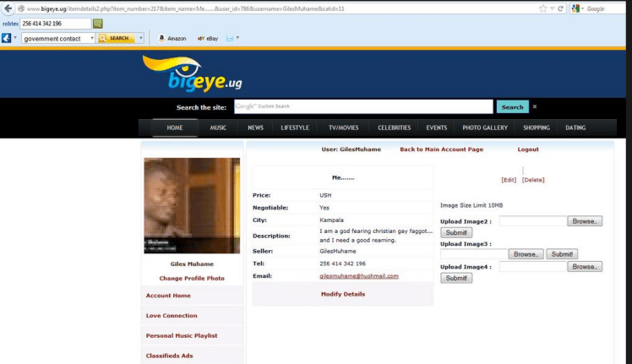632x364 pixels.
Task: Click the Modify Details link
Action: (x=343, y=294)
